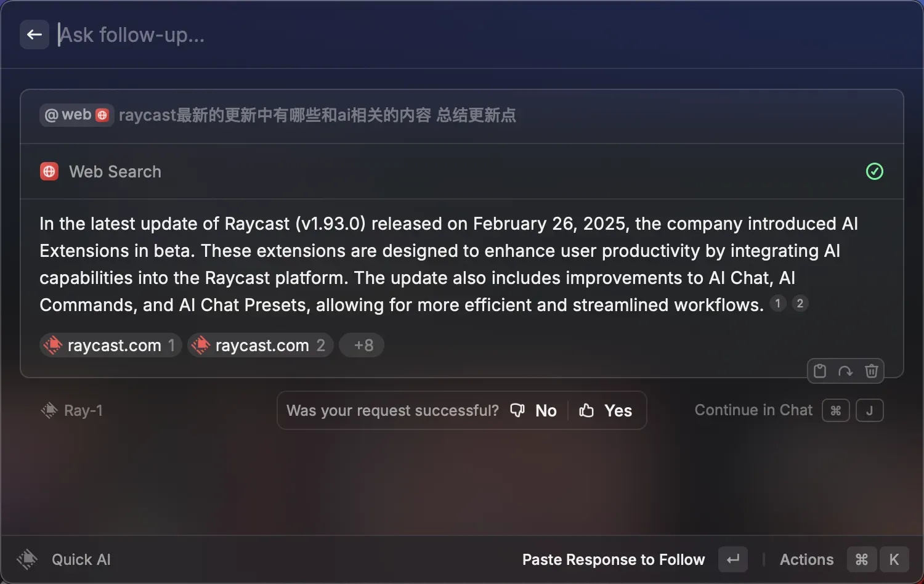Click the Ray-1 model icon
The image size is (924, 584).
49,410
